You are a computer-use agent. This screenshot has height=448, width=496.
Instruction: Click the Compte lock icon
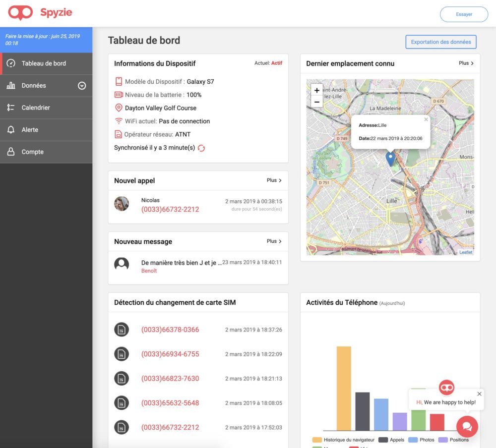pos(11,152)
